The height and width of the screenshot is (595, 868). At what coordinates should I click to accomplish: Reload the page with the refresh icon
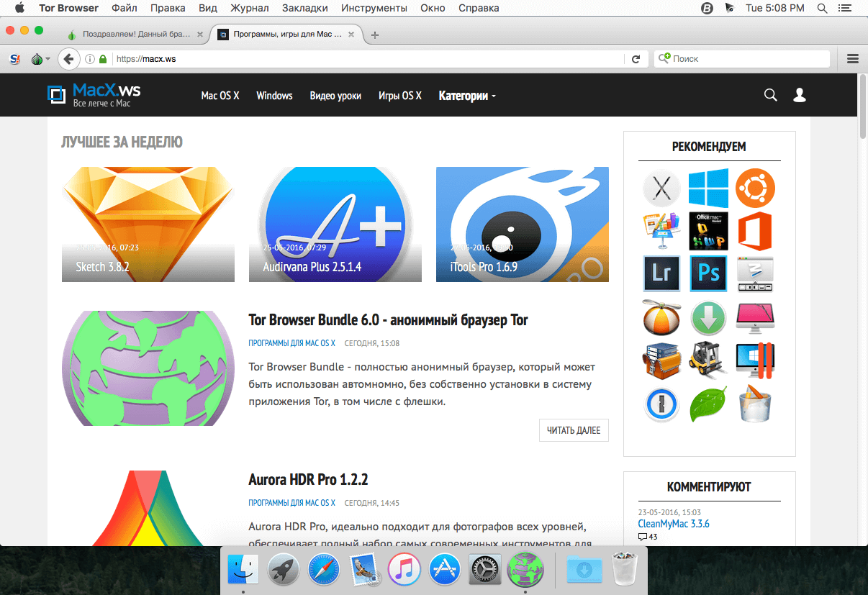click(x=636, y=59)
